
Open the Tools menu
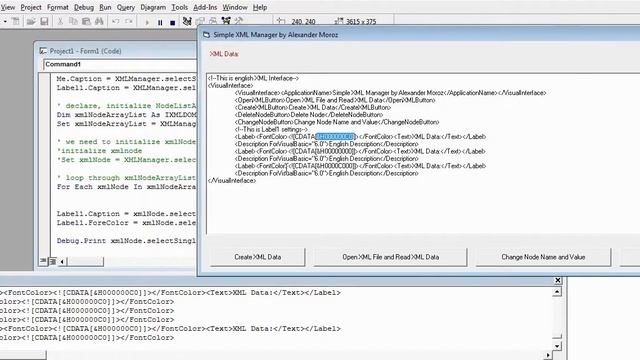pos(179,7)
